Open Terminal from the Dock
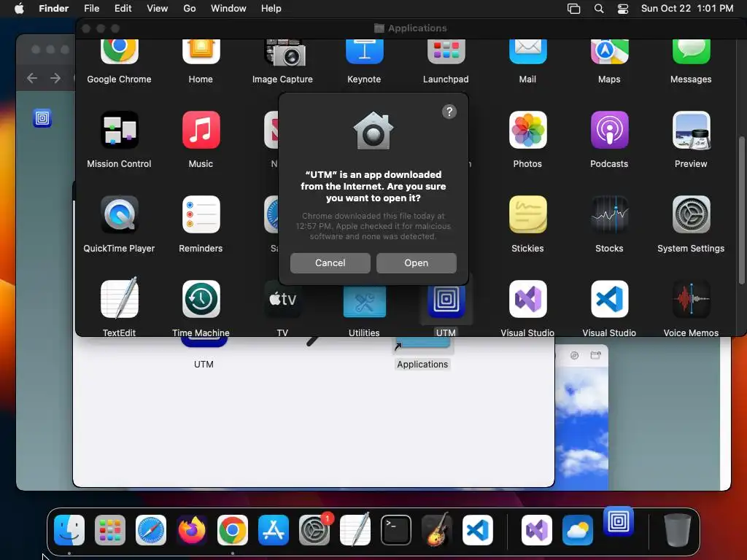 coord(396,530)
